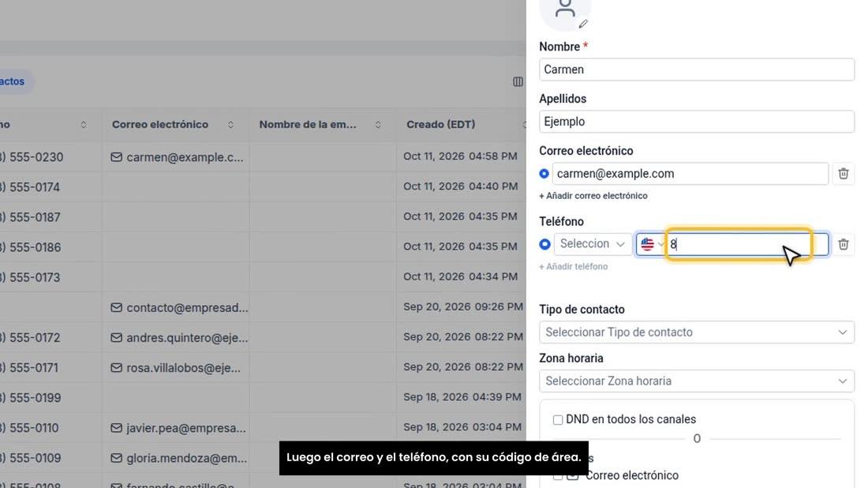Click date Oct 11, 2026 04:58 PM

coord(460,156)
